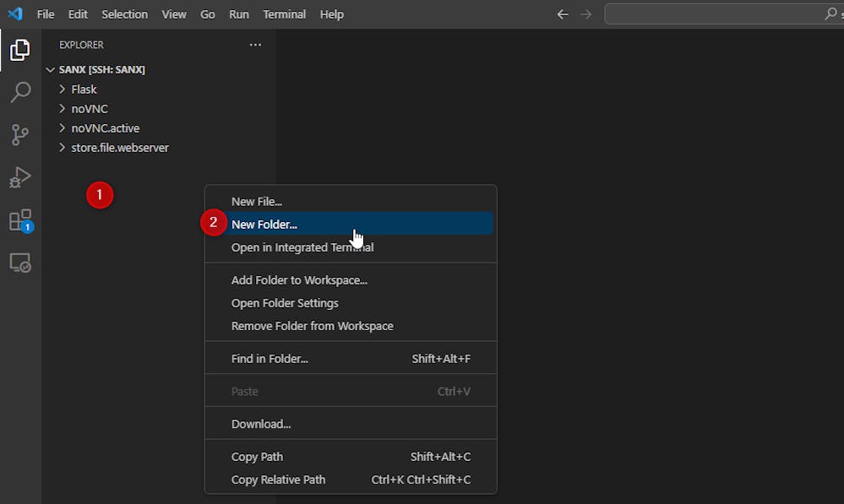This screenshot has height=504, width=844.
Task: Click the EXPLORER panel title
Action: [x=81, y=45]
